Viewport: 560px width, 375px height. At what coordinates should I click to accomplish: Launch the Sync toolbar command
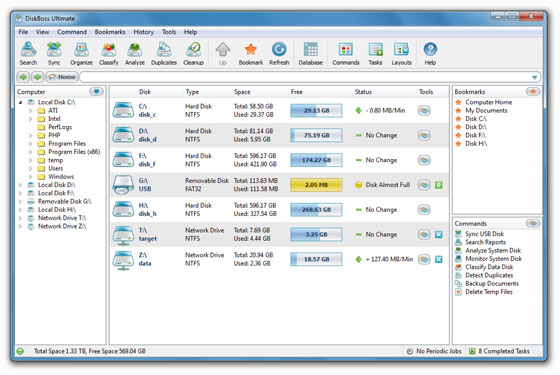(54, 54)
